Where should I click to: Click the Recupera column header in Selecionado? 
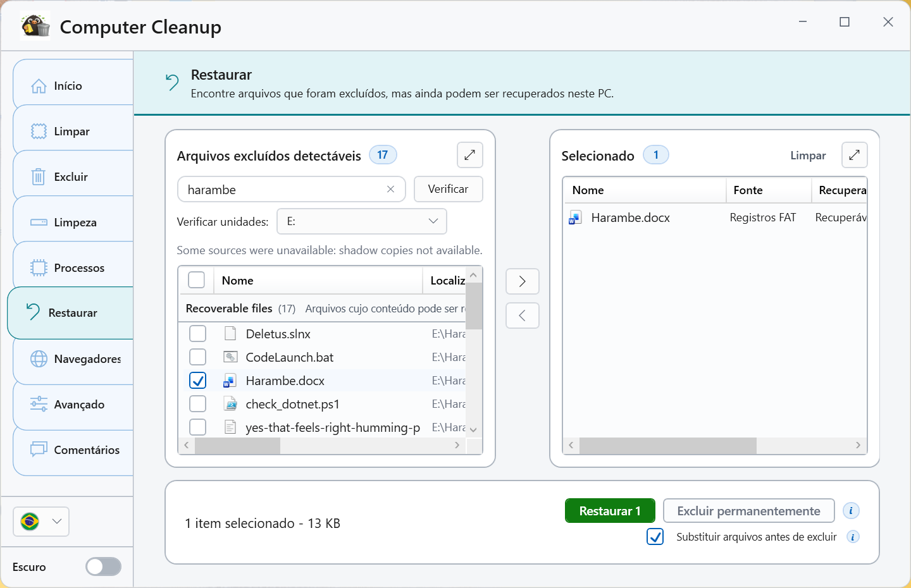[x=840, y=190]
